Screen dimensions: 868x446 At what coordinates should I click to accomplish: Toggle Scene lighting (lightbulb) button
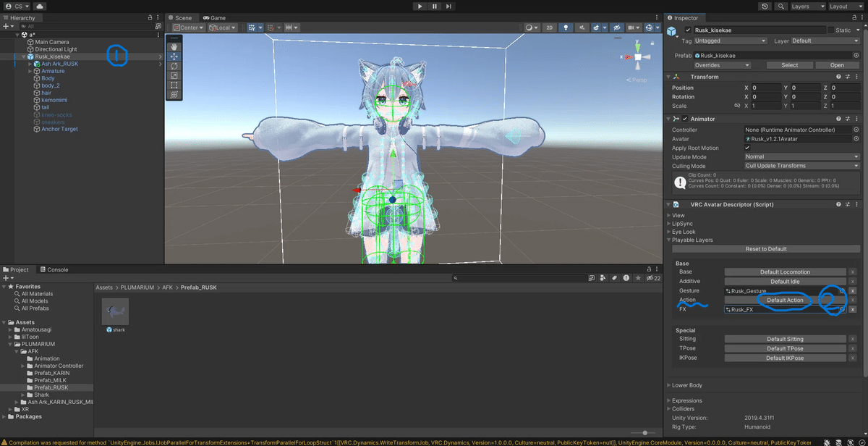tap(566, 28)
